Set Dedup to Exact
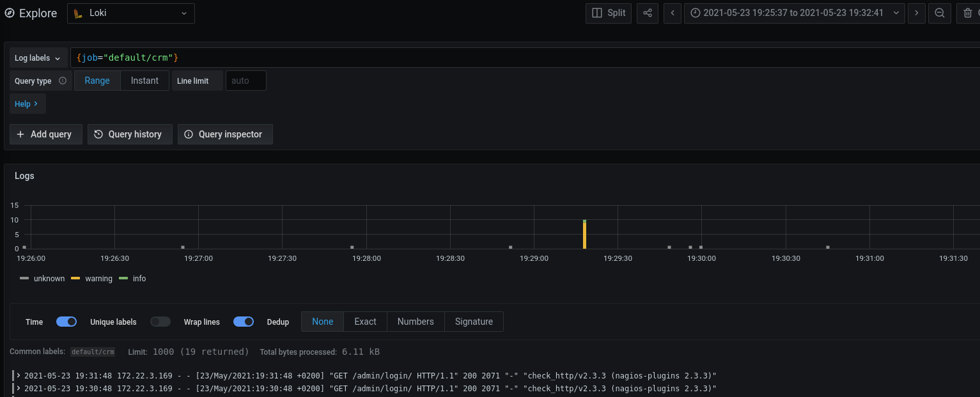This screenshot has width=980, height=397. [x=365, y=322]
